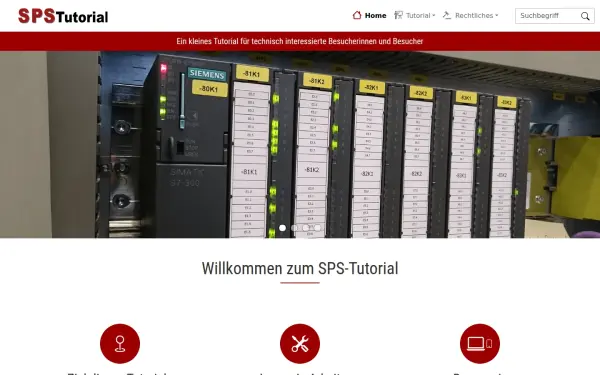This screenshot has height=375, width=600.
Task: Click the joystick round red icon
Action: coord(120,344)
